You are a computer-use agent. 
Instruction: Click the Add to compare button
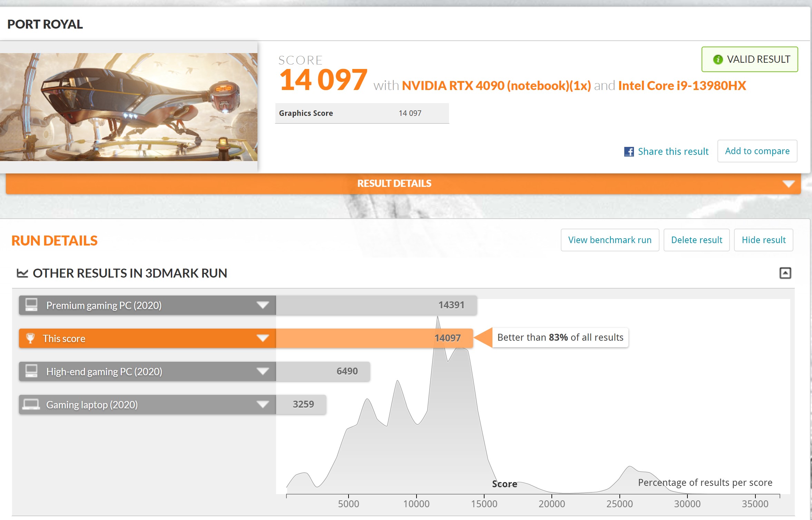(757, 151)
